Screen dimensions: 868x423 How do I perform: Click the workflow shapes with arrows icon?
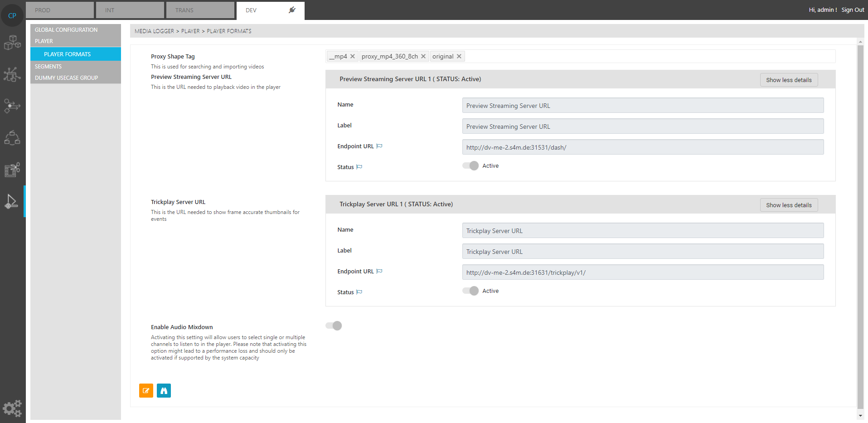click(12, 106)
